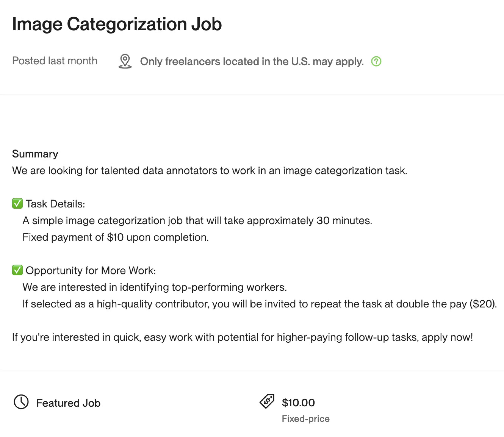Click the Featured Job label
This screenshot has width=504, height=437.
[x=68, y=403]
